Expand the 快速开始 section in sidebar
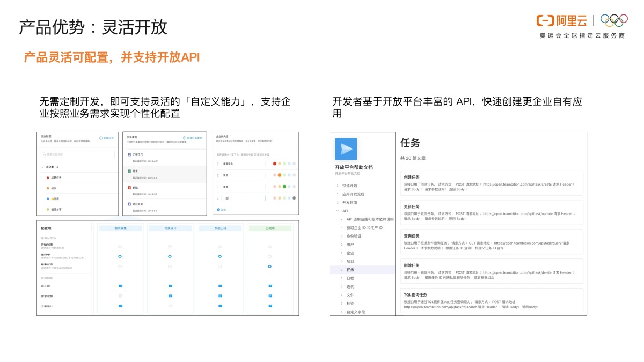Viewport: 644px width, 362px height. 338,186
